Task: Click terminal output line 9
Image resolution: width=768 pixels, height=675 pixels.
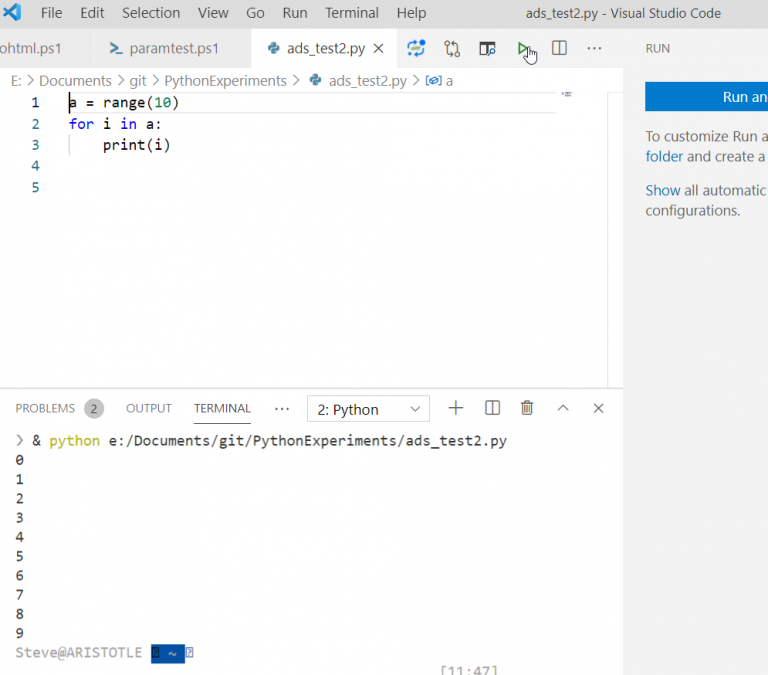Action: [20, 633]
